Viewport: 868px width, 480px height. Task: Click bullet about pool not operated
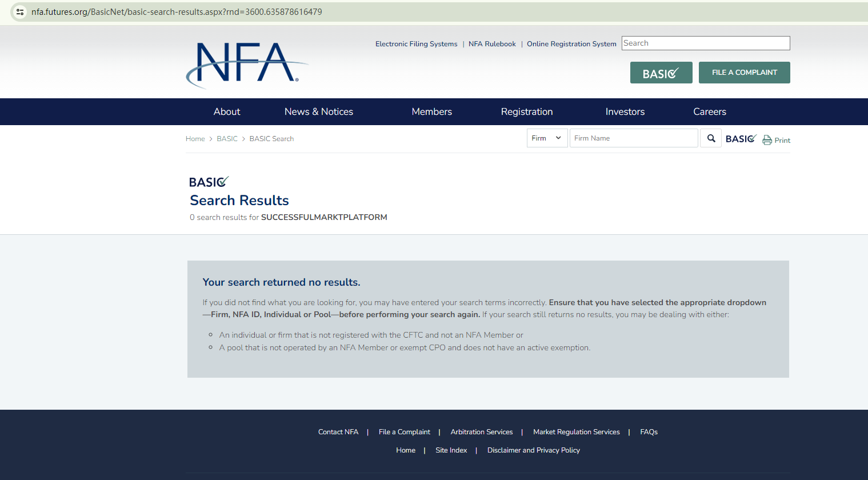click(405, 348)
